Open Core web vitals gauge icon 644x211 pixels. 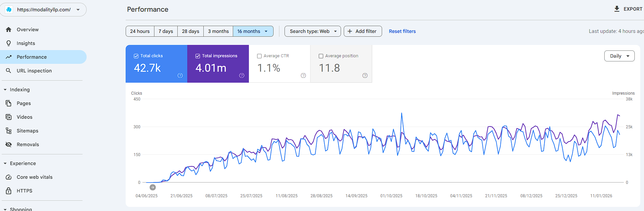(9, 177)
